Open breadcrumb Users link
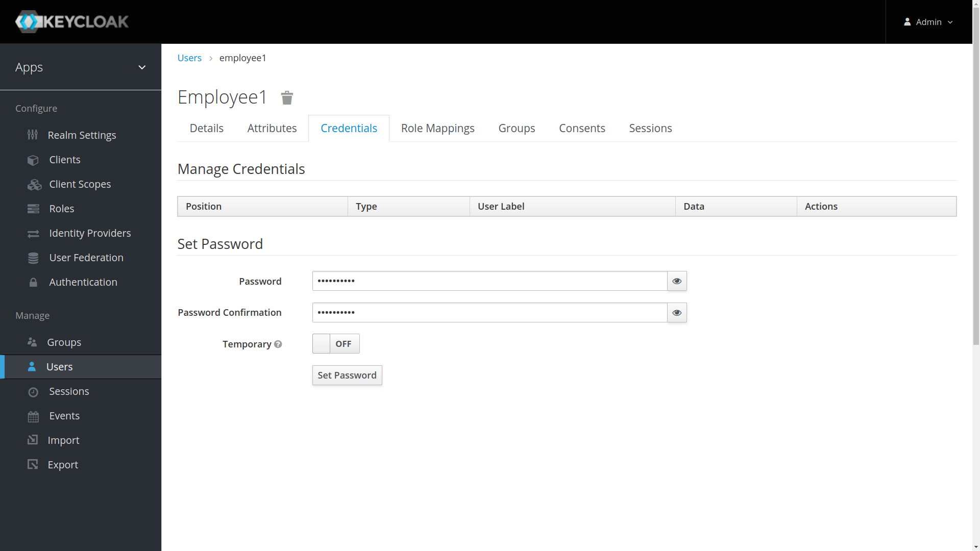Image resolution: width=980 pixels, height=551 pixels. (189, 58)
